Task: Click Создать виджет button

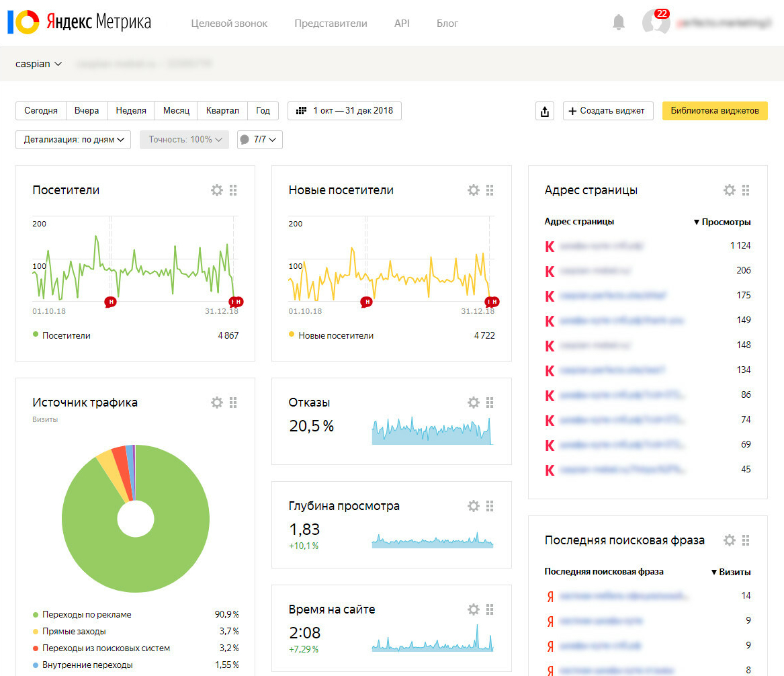Action: pyautogui.click(x=607, y=111)
